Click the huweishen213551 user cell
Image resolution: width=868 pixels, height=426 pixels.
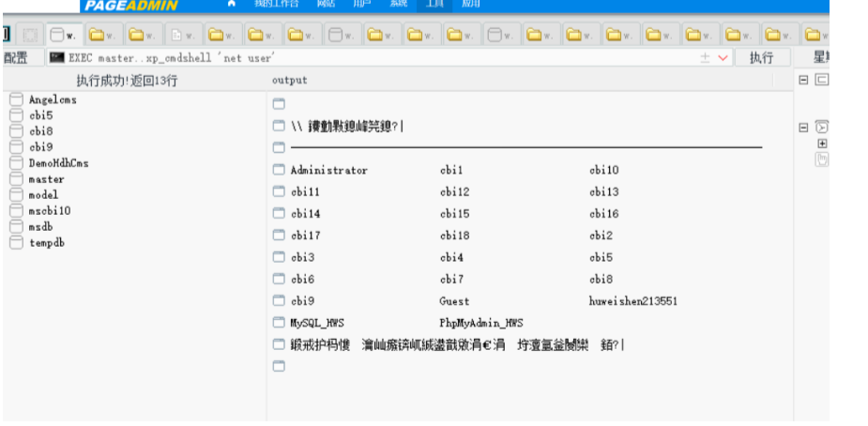click(x=633, y=301)
